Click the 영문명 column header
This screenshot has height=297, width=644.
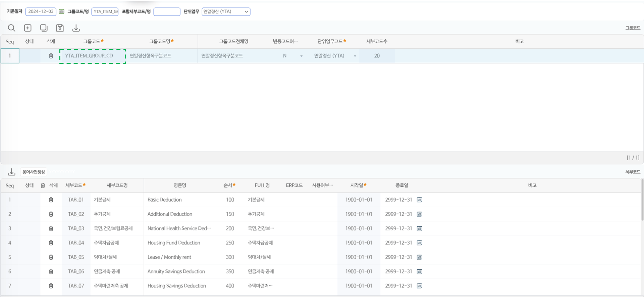(x=180, y=185)
